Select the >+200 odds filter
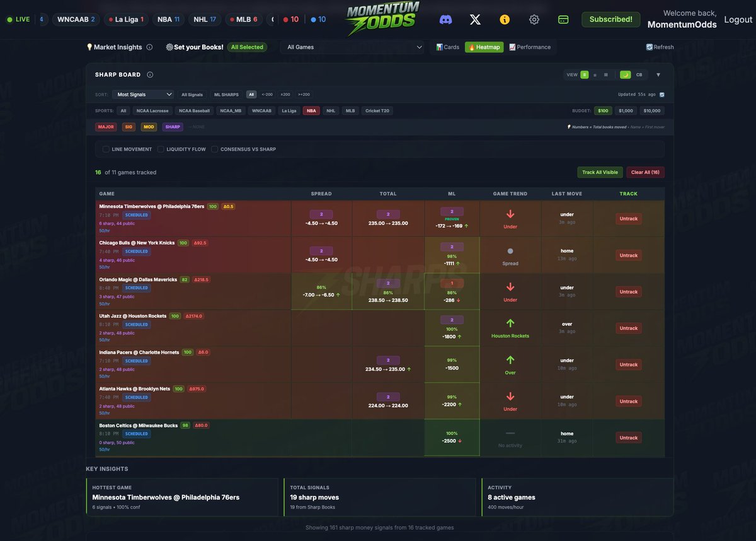Viewport: 756px width, 541px height. pos(304,95)
